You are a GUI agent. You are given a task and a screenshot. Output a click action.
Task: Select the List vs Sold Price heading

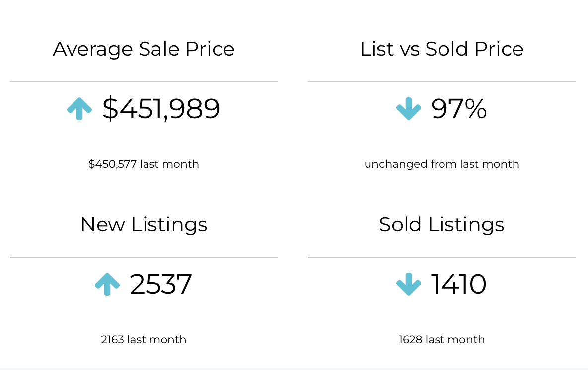click(x=441, y=49)
